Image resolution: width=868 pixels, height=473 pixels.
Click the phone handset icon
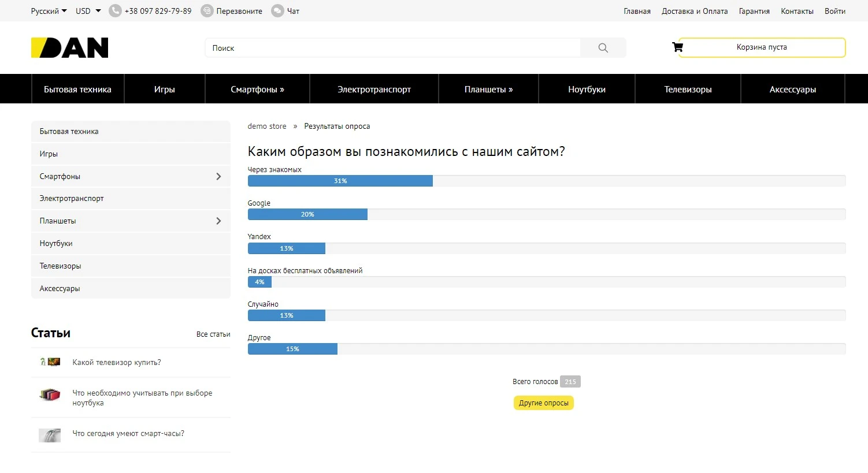pos(115,11)
